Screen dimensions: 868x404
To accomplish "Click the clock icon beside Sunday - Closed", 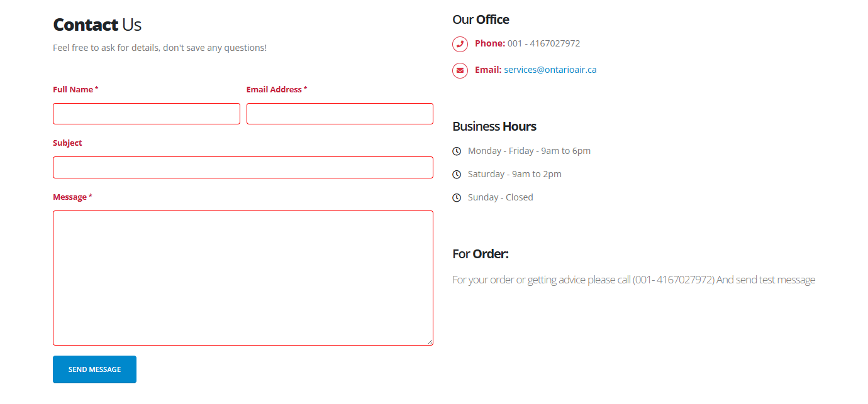I will tap(457, 198).
